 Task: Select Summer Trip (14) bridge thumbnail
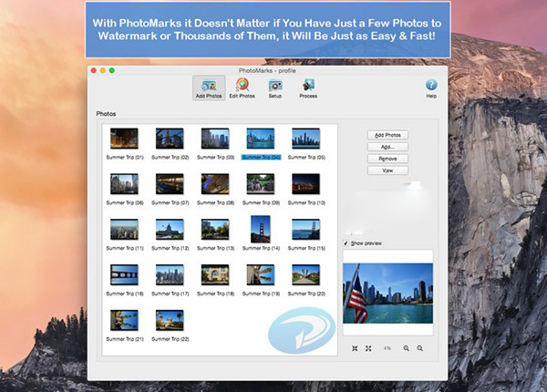coord(261,229)
